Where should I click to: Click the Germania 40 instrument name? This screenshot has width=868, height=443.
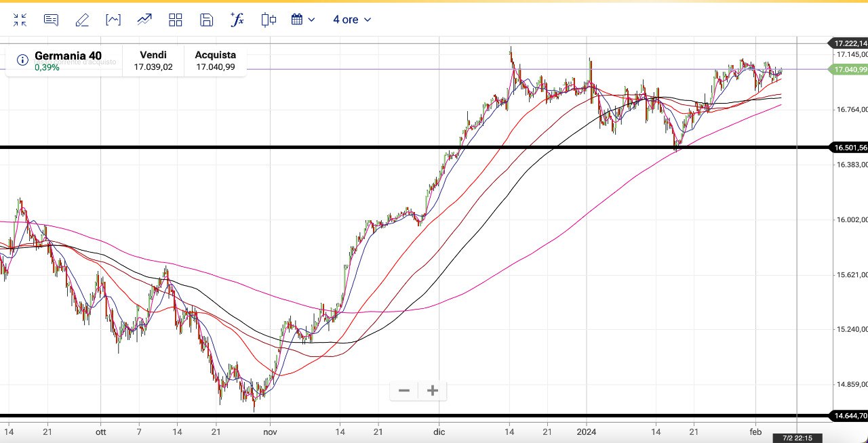coord(68,56)
